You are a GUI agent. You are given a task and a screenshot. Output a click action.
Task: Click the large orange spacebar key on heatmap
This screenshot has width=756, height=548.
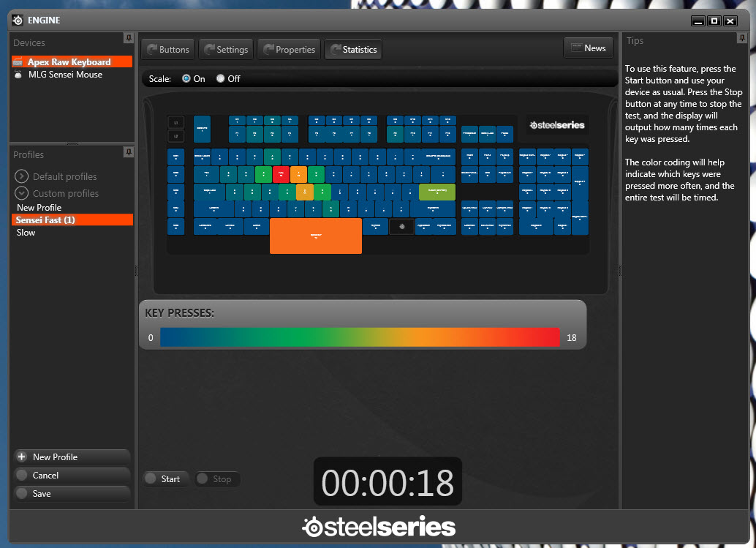(x=316, y=236)
